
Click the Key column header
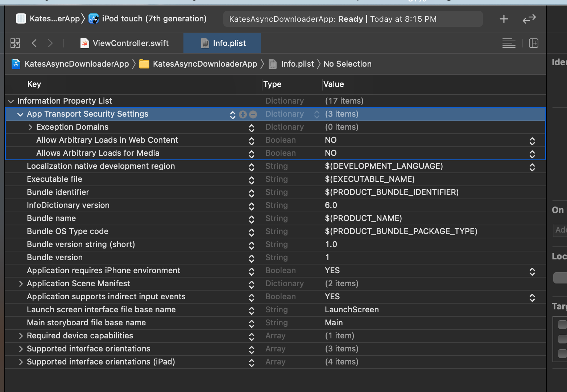[34, 84]
